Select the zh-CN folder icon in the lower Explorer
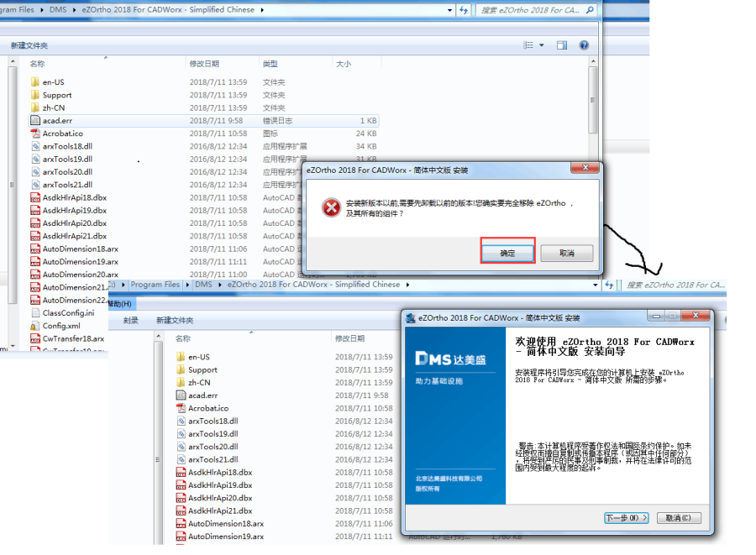 click(181, 382)
